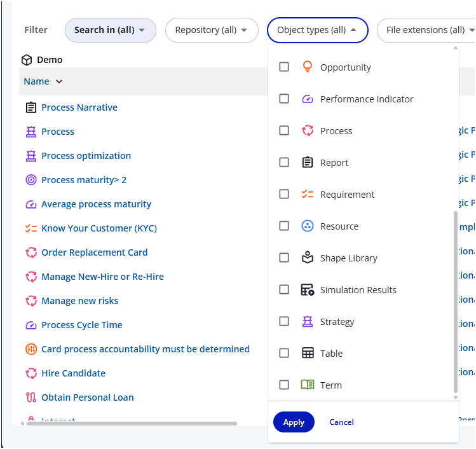
Task: Click the Term book icon
Action: coord(308,385)
